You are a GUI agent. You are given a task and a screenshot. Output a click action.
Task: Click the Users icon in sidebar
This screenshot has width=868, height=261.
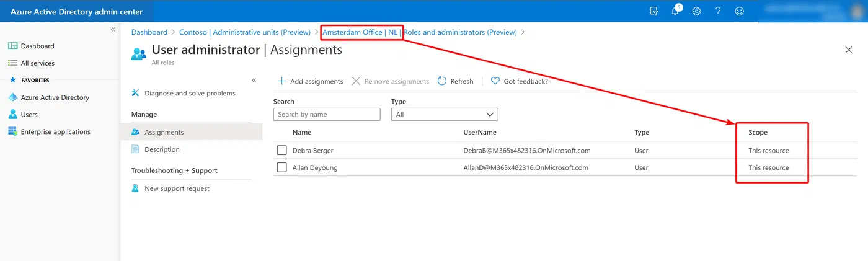click(x=12, y=115)
